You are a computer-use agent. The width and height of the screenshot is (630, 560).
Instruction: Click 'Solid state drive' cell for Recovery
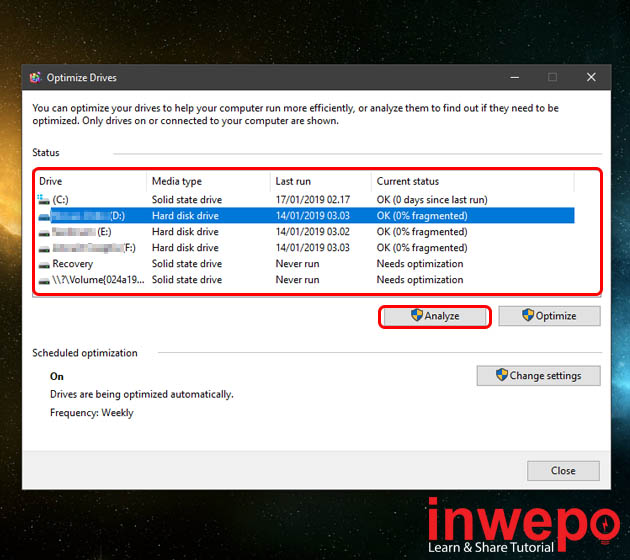187,264
